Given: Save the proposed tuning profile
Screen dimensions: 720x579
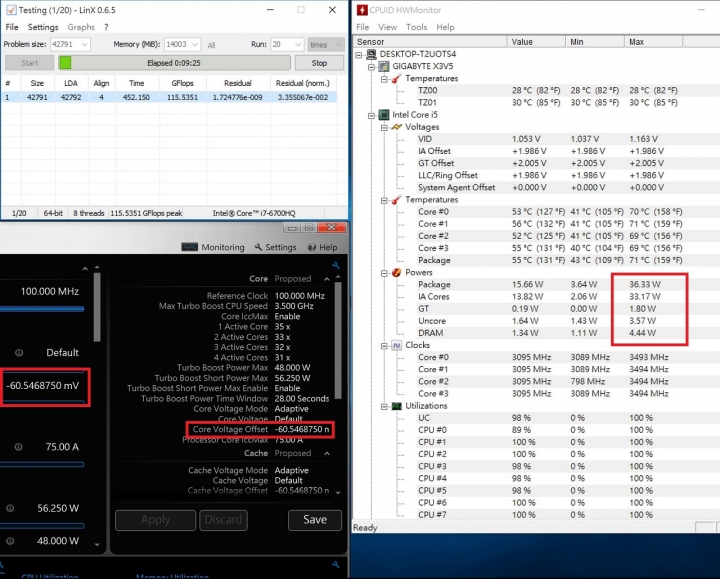Looking at the screenshot, I should (x=314, y=519).
